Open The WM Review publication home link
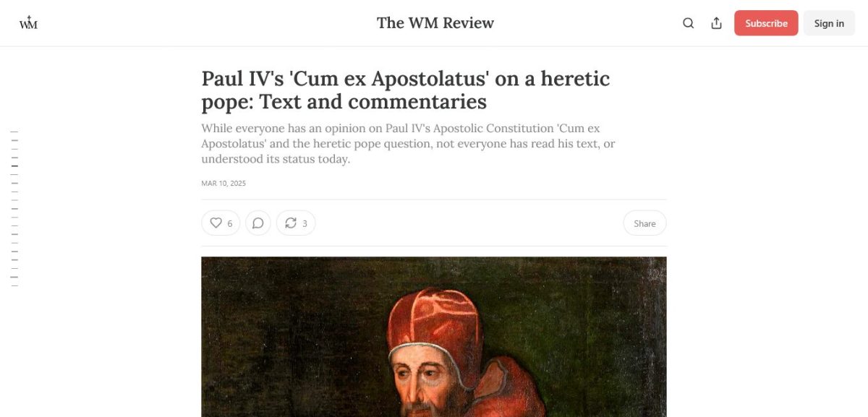Image resolution: width=868 pixels, height=417 pixels. (x=435, y=23)
